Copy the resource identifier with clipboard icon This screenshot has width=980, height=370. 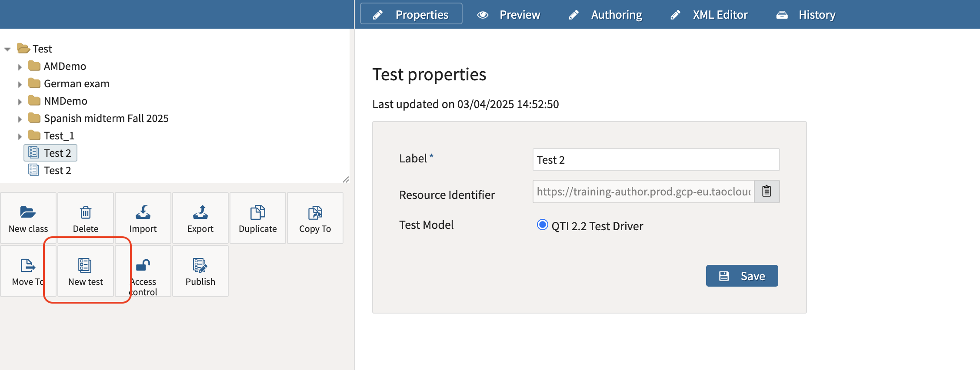point(767,192)
